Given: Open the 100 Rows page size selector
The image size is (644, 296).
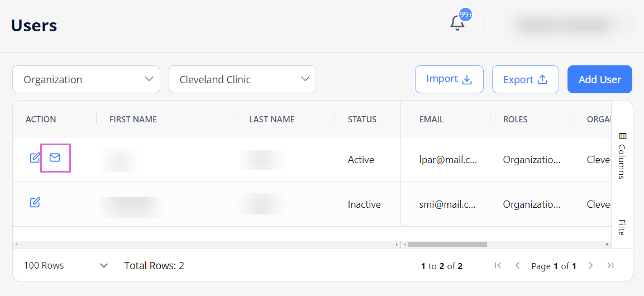Looking at the screenshot, I should click(x=66, y=266).
